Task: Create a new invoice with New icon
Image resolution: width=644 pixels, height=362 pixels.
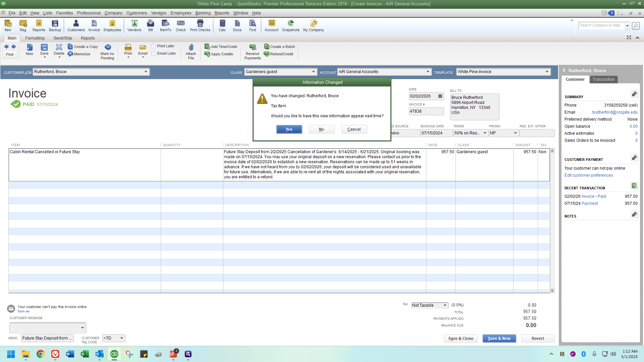Action: [x=30, y=50]
